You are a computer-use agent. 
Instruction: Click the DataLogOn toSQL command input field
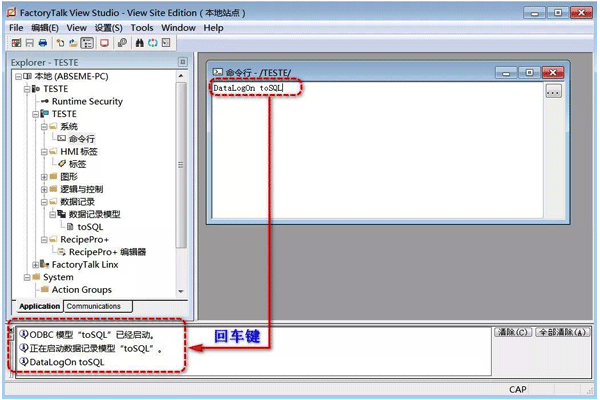pyautogui.click(x=375, y=88)
